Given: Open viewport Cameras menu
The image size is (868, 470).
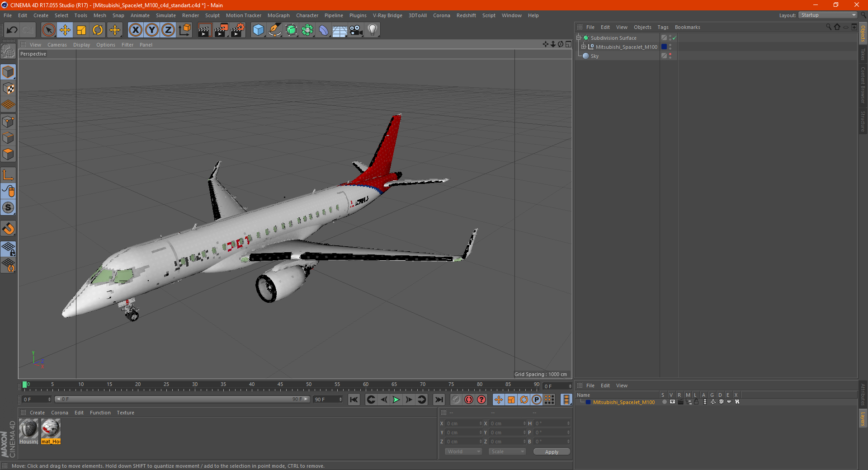Looking at the screenshot, I should click(x=57, y=45).
